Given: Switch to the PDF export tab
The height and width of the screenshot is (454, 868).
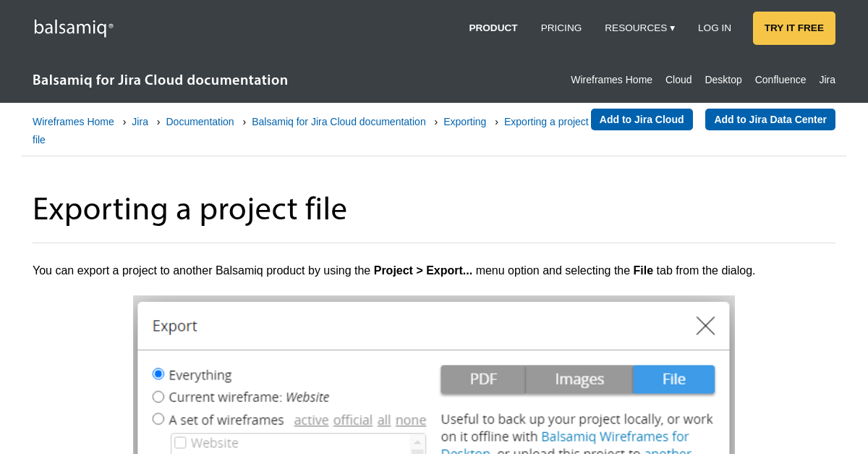Looking at the screenshot, I should pos(482,379).
